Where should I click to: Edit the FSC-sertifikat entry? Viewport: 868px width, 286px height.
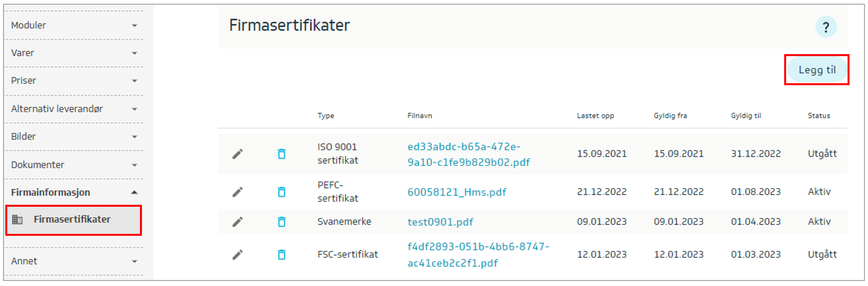point(238,254)
